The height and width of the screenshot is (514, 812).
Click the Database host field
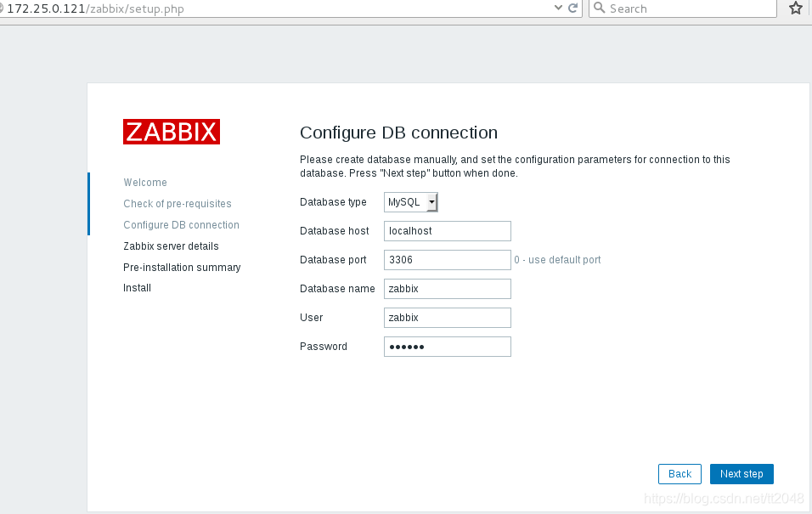[448, 231]
